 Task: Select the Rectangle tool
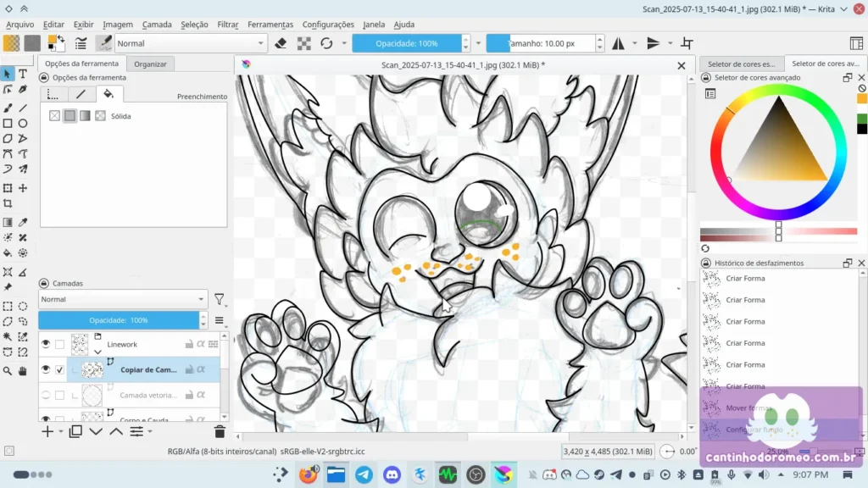pyautogui.click(x=8, y=124)
